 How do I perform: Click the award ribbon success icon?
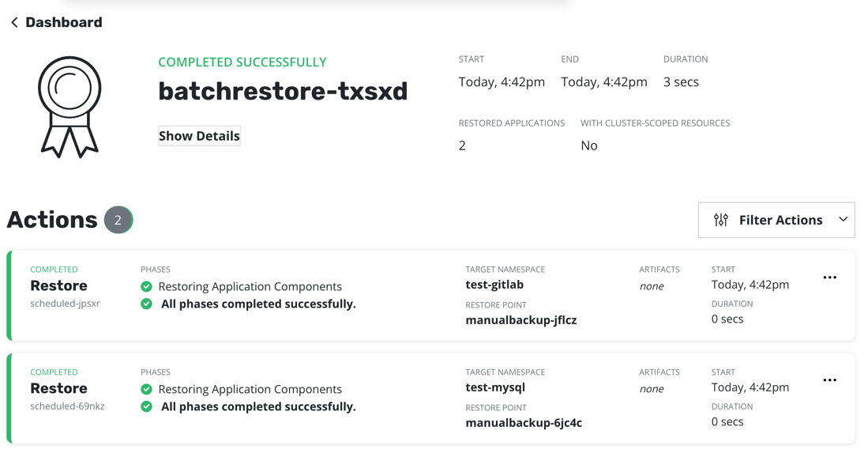pos(70,107)
